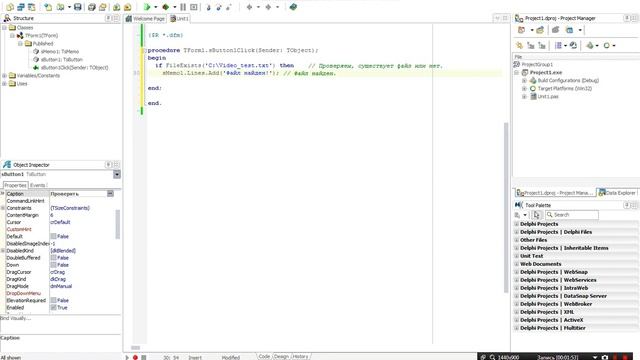Screen dimensions: 640x360
Task: Click the DragMode property value dmManual
Action: click(61, 286)
